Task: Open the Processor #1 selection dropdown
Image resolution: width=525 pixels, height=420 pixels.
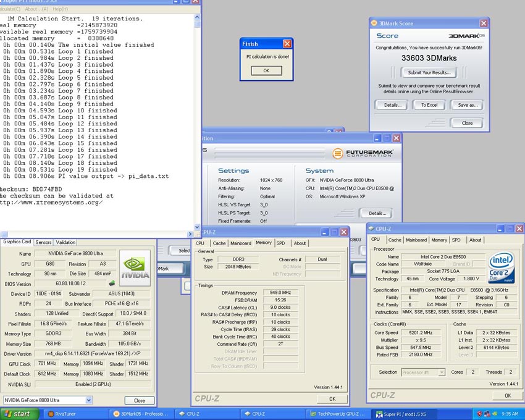Action: [423, 372]
